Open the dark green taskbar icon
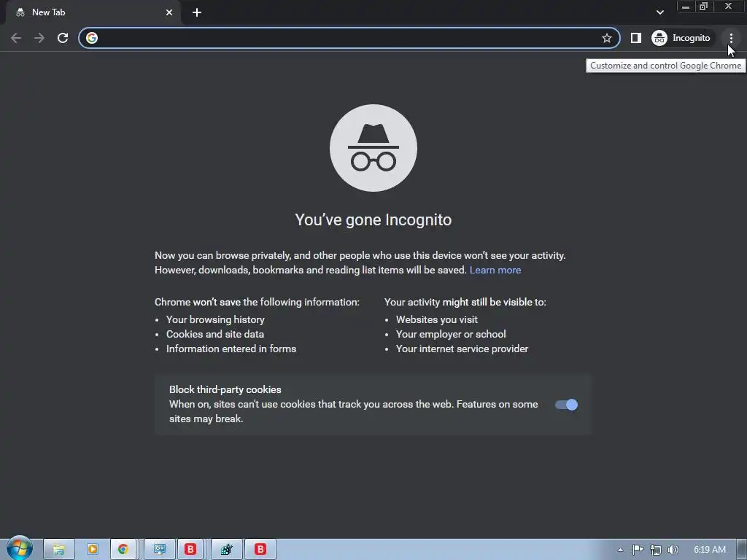The image size is (747, 560). coord(227,550)
